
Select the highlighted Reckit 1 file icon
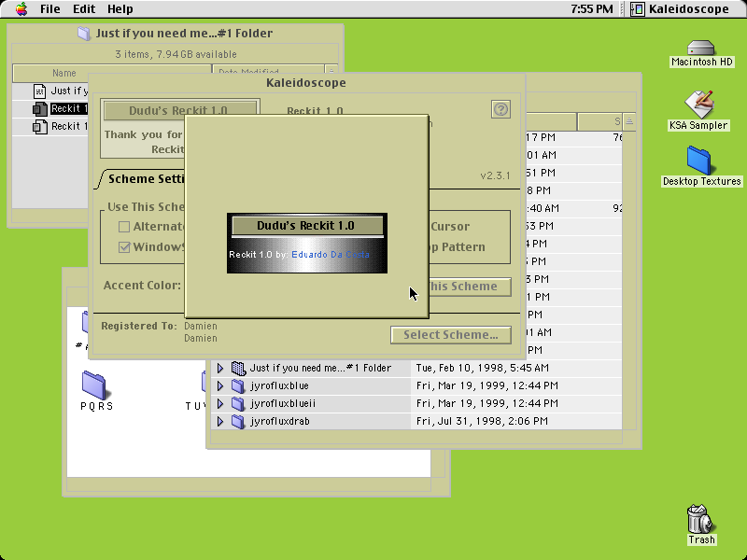pyautogui.click(x=40, y=109)
